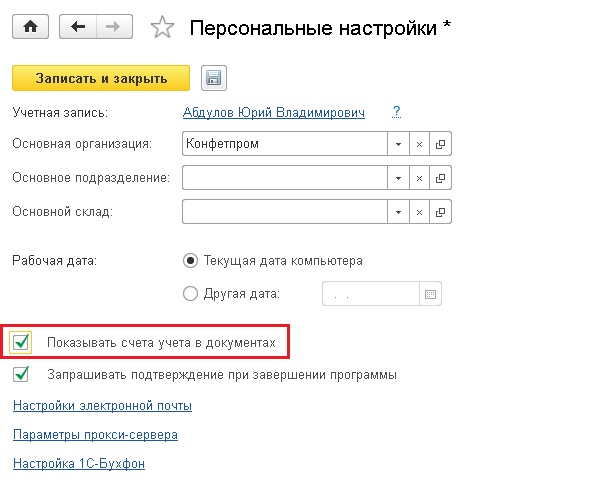Open the Основное подразделение record form
Image resolution: width=593 pixels, height=491 pixels.
point(440,178)
